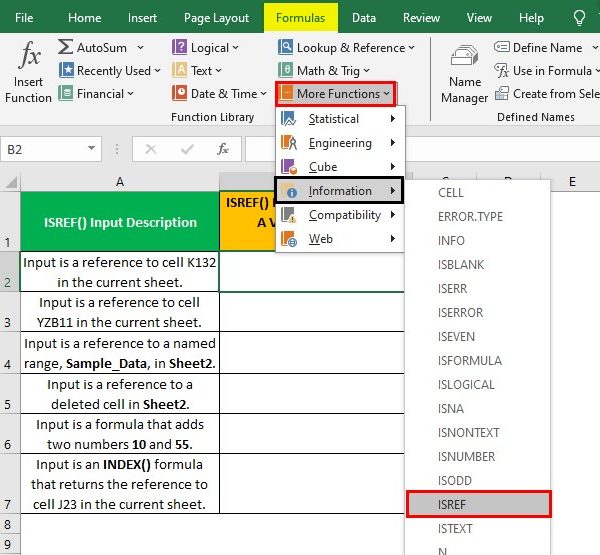600x555 pixels.
Task: Click the Recently Used star icon
Action: click(x=66, y=70)
